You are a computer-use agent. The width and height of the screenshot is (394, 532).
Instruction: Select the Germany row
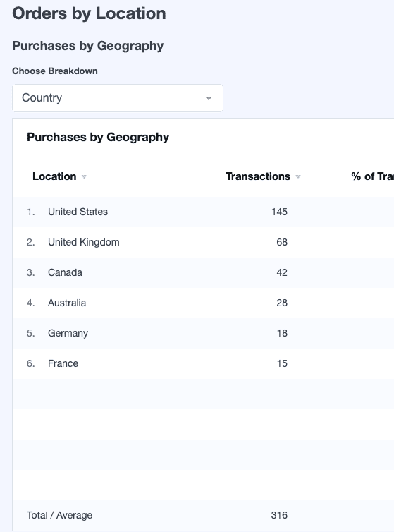pos(204,334)
